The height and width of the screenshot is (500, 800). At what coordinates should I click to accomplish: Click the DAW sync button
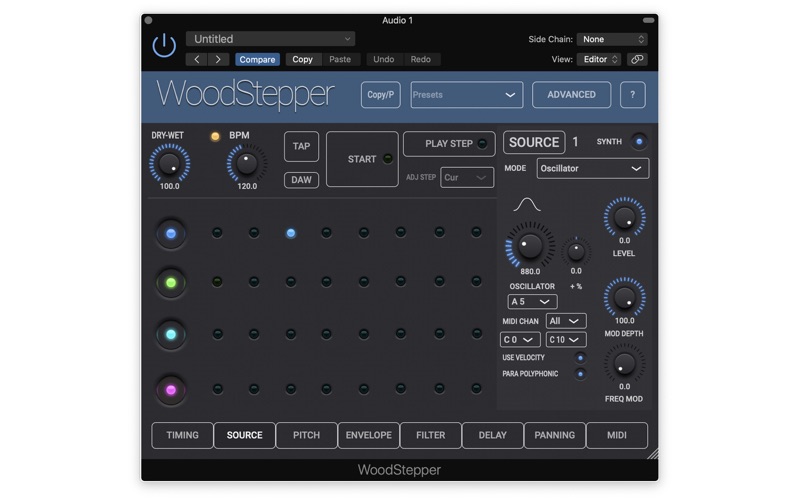(x=302, y=180)
